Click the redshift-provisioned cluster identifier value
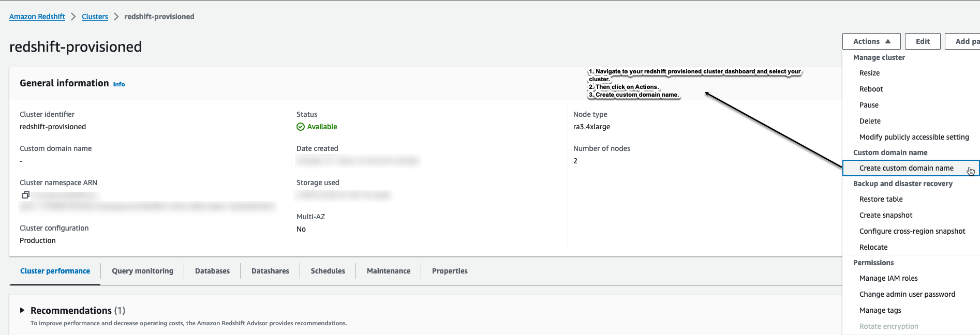 pos(53,127)
